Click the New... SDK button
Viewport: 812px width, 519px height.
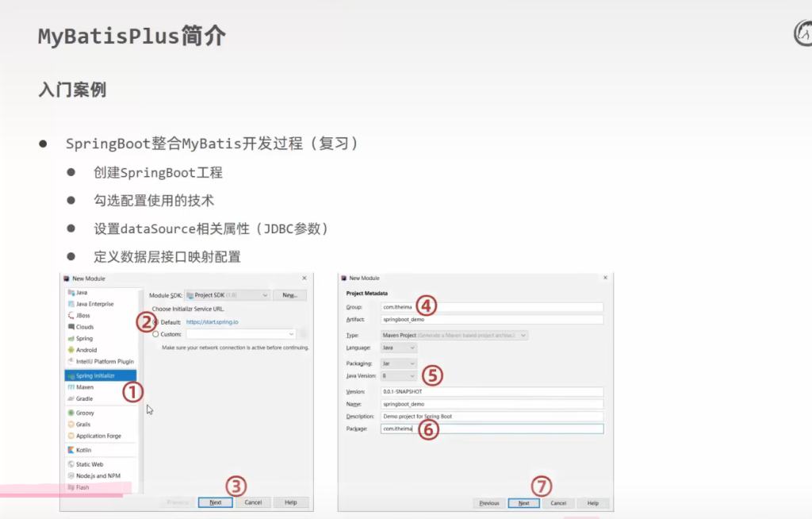pyautogui.click(x=289, y=295)
